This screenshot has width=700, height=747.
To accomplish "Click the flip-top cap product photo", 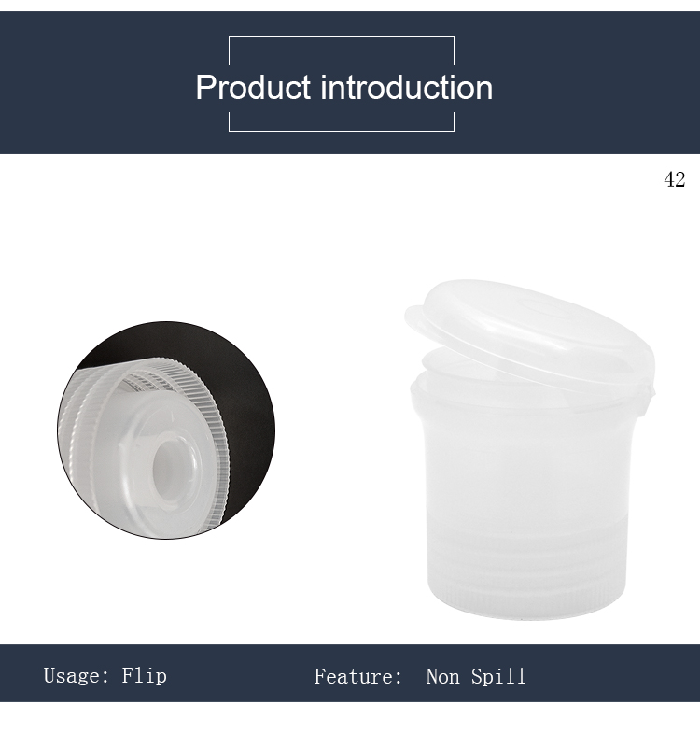I will coord(529,450).
